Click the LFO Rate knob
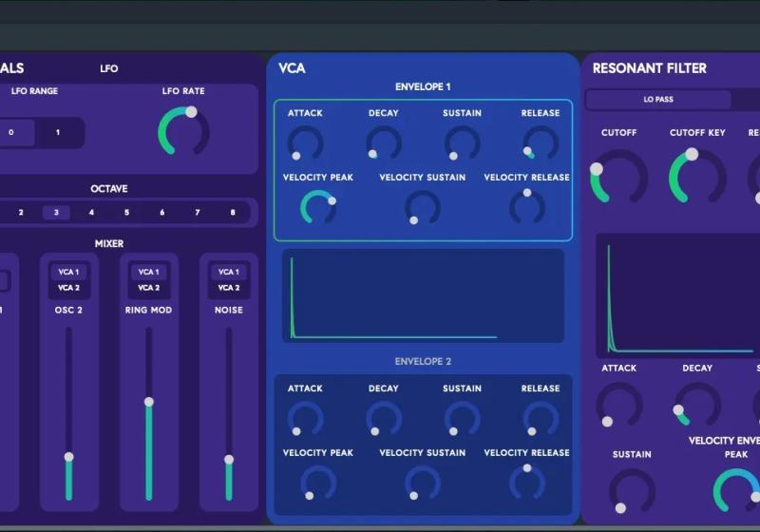 pyautogui.click(x=183, y=132)
